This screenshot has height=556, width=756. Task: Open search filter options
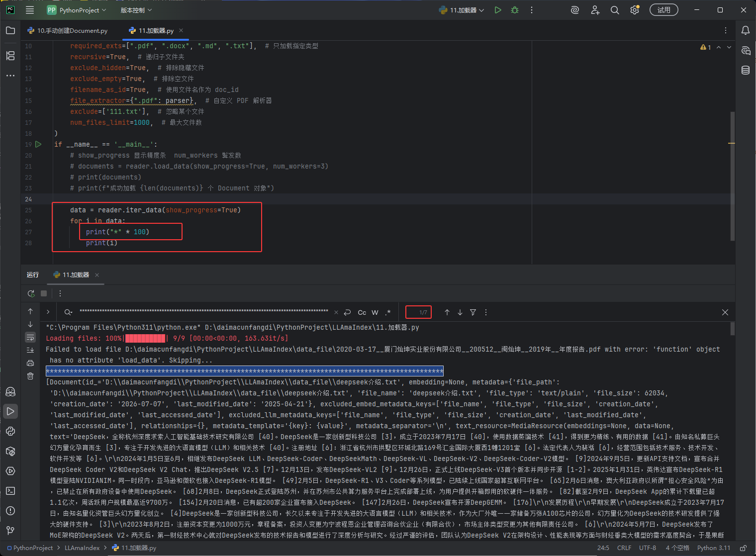tap(473, 312)
